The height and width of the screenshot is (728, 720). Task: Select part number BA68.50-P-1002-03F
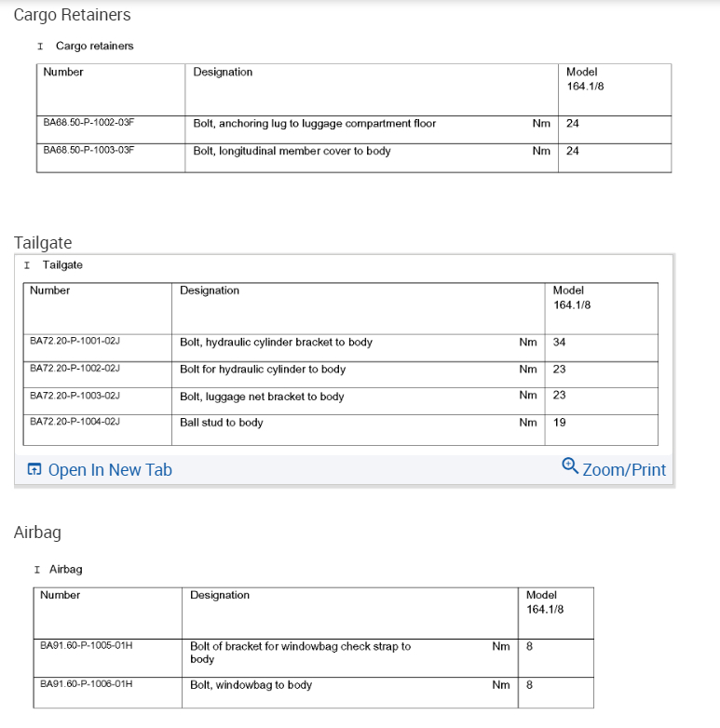pyautogui.click(x=88, y=122)
